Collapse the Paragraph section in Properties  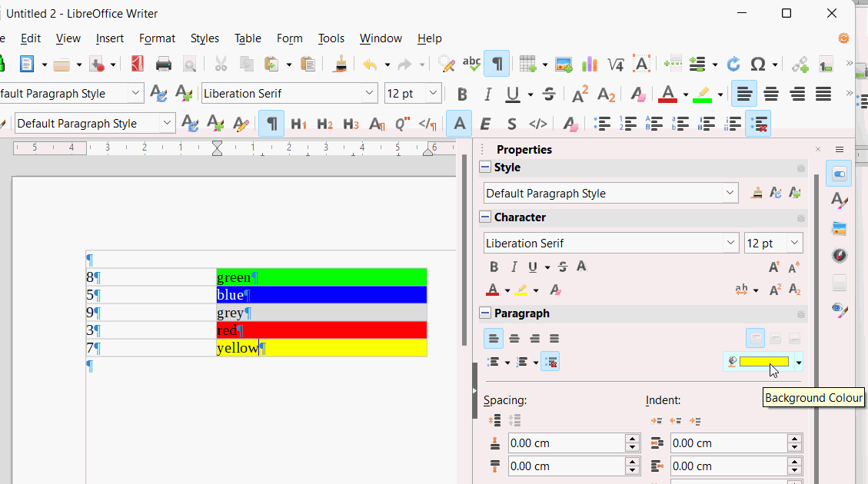point(485,313)
